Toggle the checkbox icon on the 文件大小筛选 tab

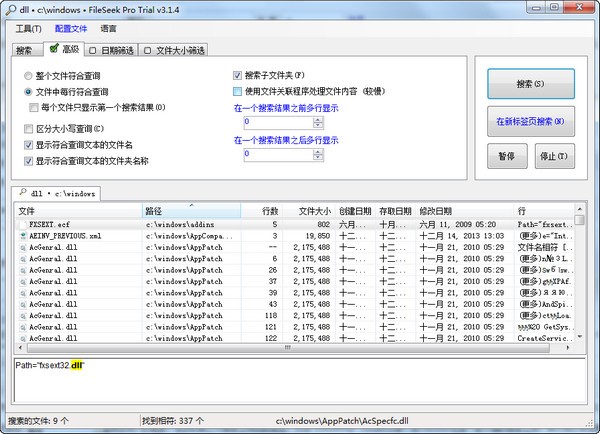click(147, 49)
